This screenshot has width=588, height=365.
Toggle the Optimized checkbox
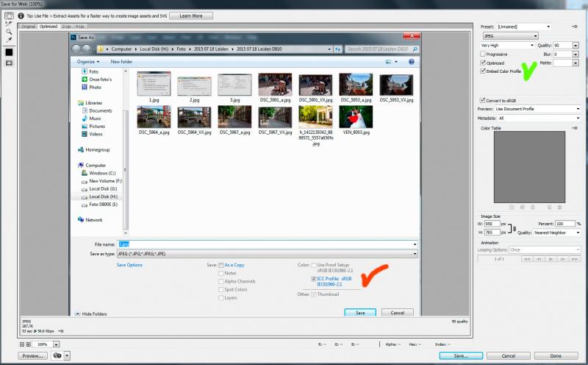click(x=483, y=63)
